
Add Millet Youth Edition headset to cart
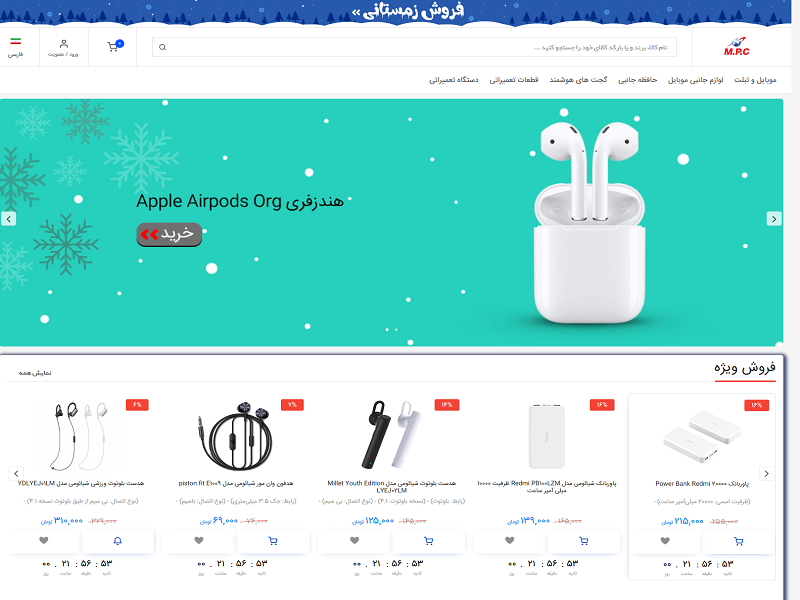pyautogui.click(x=428, y=541)
